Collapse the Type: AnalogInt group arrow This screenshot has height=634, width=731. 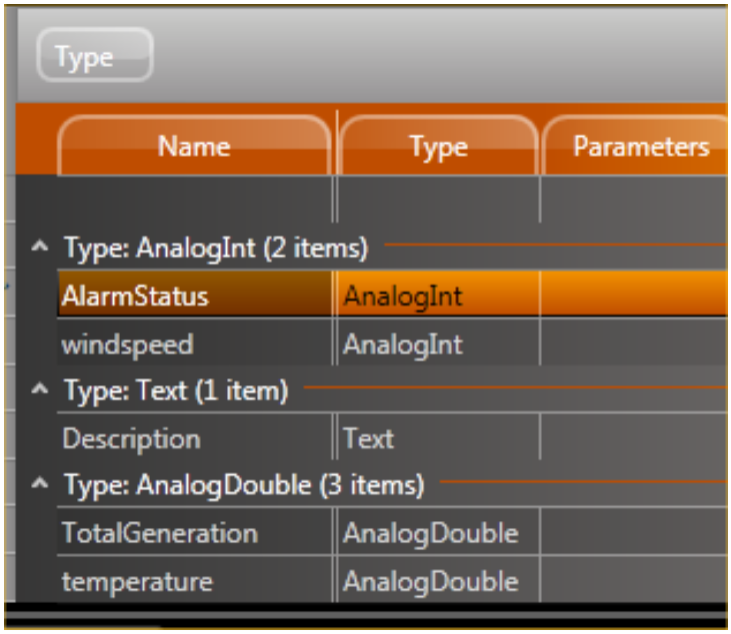pyautogui.click(x=39, y=246)
